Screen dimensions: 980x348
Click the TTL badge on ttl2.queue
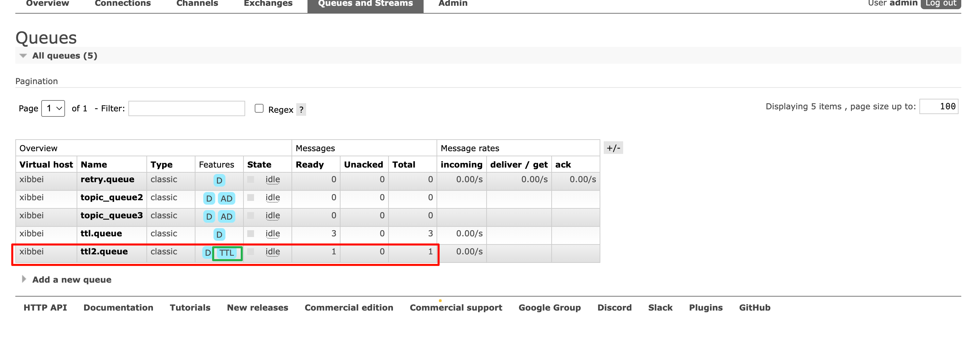(x=227, y=253)
